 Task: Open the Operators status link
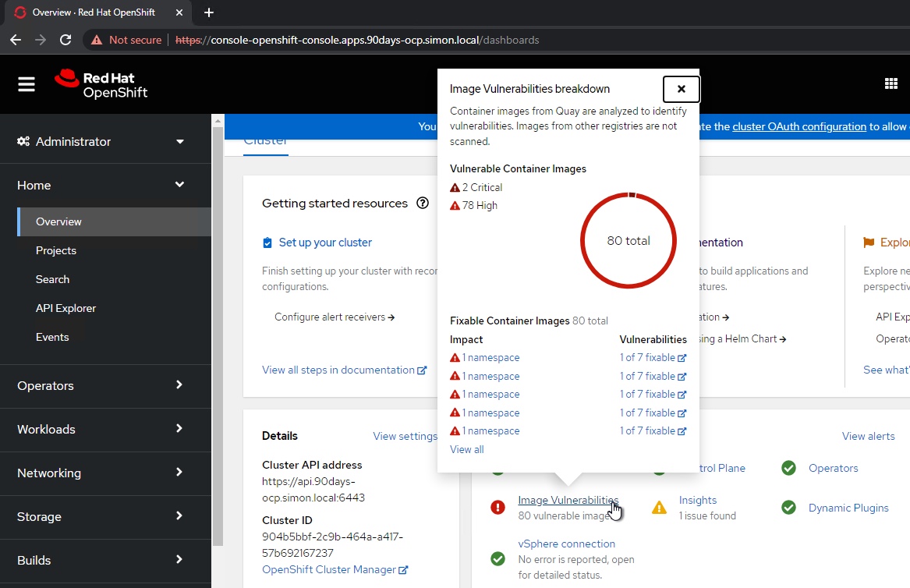point(833,469)
